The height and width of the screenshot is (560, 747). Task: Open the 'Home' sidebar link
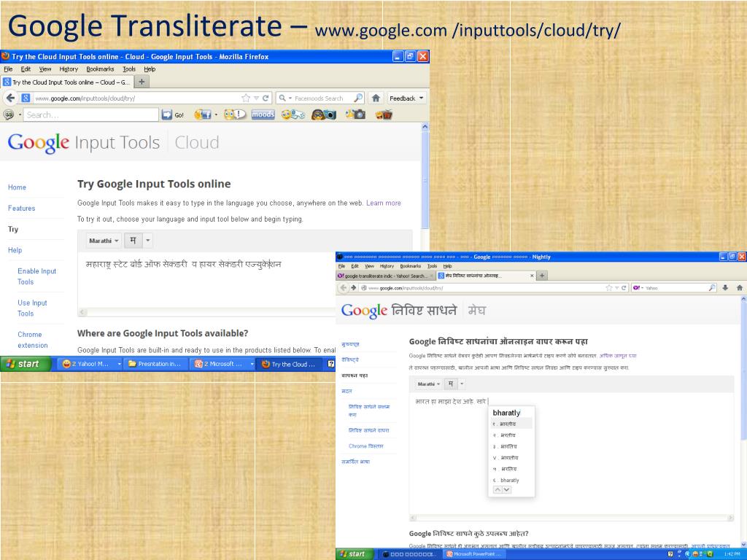point(18,187)
